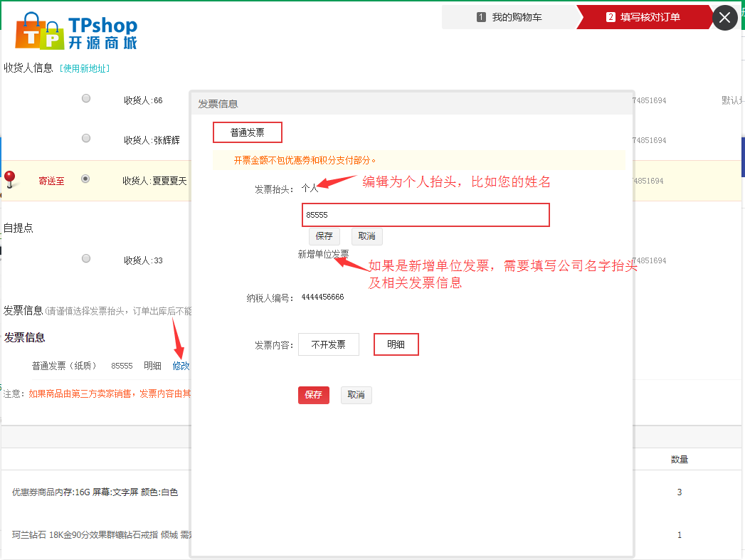Viewport: 745px width, 560px height.
Task: Click the 新增单位发票 link
Action: click(x=323, y=254)
